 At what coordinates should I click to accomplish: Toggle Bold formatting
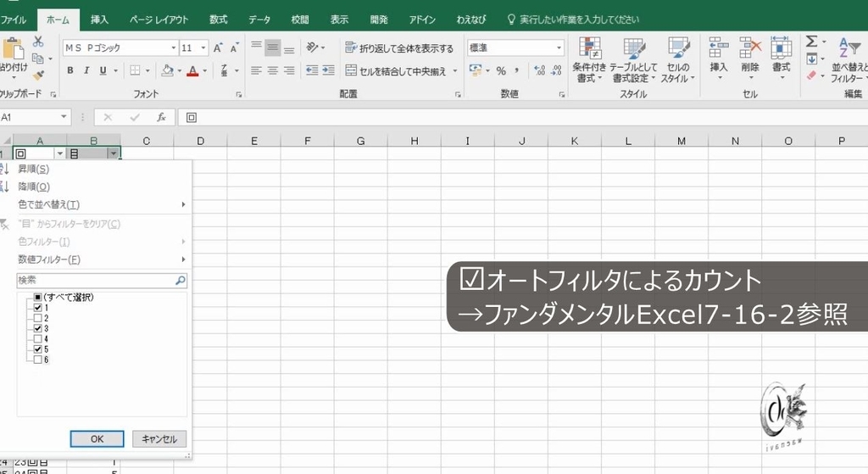point(70,70)
